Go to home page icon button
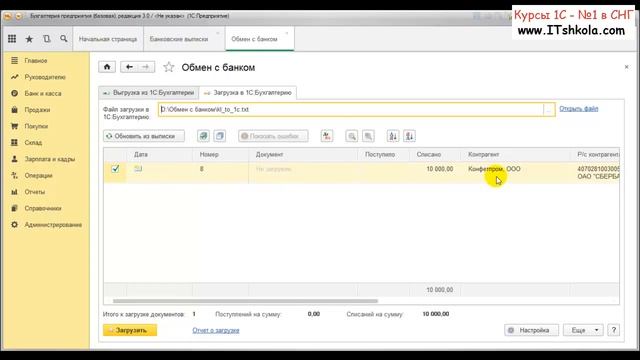Screen dimensions: 640x360 [107, 67]
